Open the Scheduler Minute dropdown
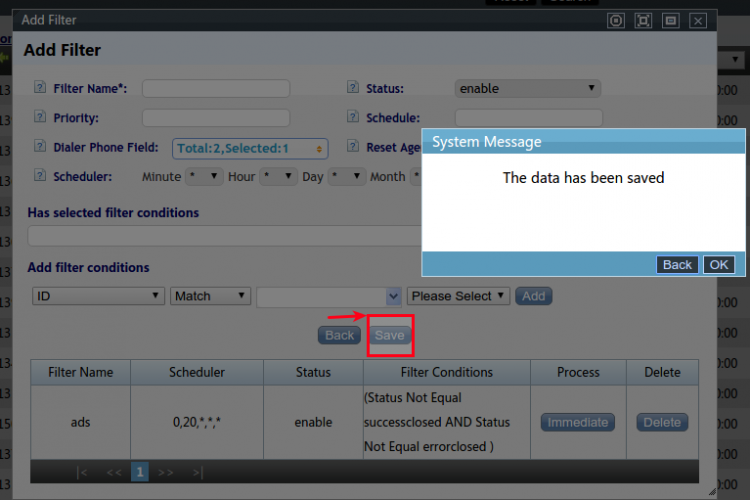 point(203,177)
